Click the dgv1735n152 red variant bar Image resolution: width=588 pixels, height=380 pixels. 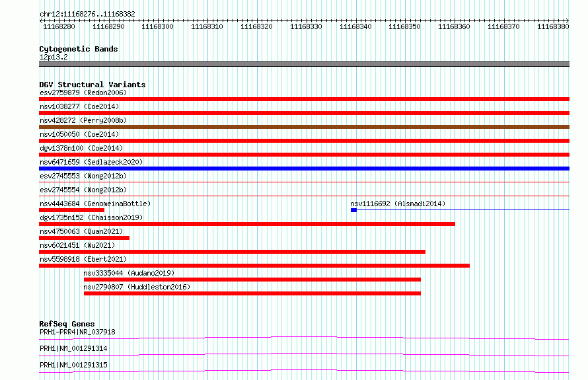pos(247,224)
